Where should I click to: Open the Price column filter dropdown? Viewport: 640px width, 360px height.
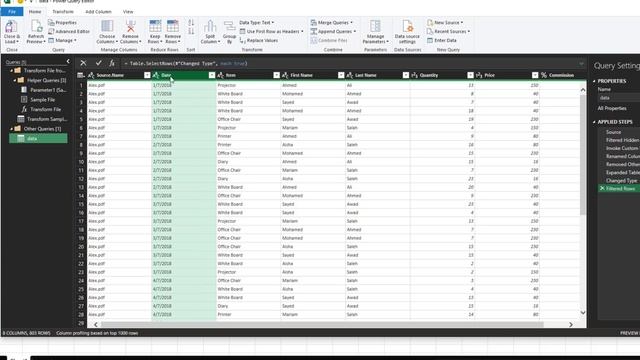(x=535, y=75)
